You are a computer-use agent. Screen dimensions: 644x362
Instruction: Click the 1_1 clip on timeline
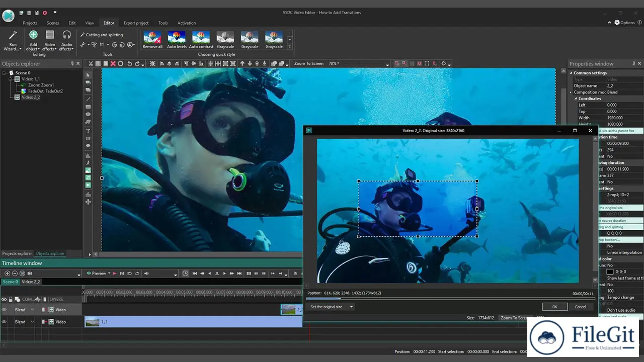click(193, 322)
